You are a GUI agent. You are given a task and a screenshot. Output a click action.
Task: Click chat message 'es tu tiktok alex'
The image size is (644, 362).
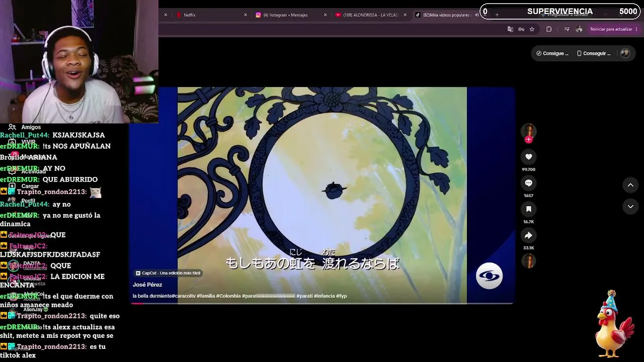coord(54,351)
